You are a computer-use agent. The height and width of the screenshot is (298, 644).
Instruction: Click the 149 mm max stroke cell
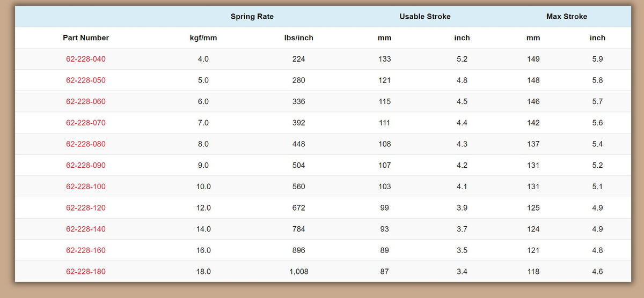(533, 59)
